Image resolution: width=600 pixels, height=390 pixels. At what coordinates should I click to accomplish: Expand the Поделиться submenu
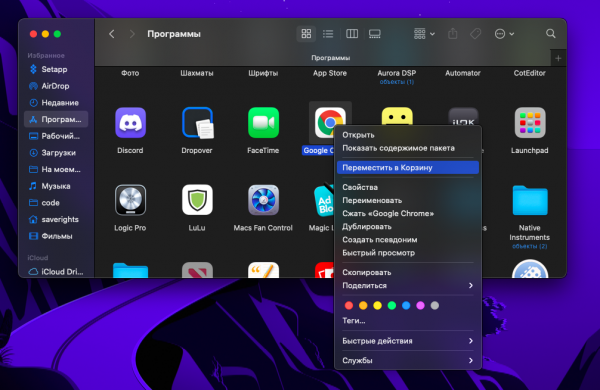tap(408, 286)
